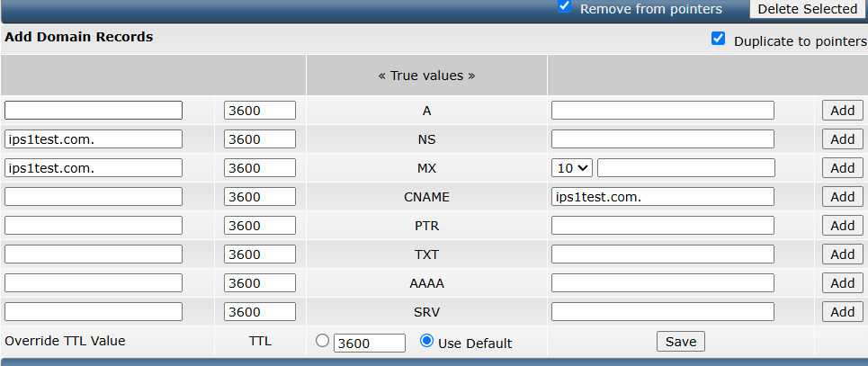This screenshot has width=868, height=366.
Task: Click the CNAME value field containing ips1test.com.
Action: click(663, 197)
